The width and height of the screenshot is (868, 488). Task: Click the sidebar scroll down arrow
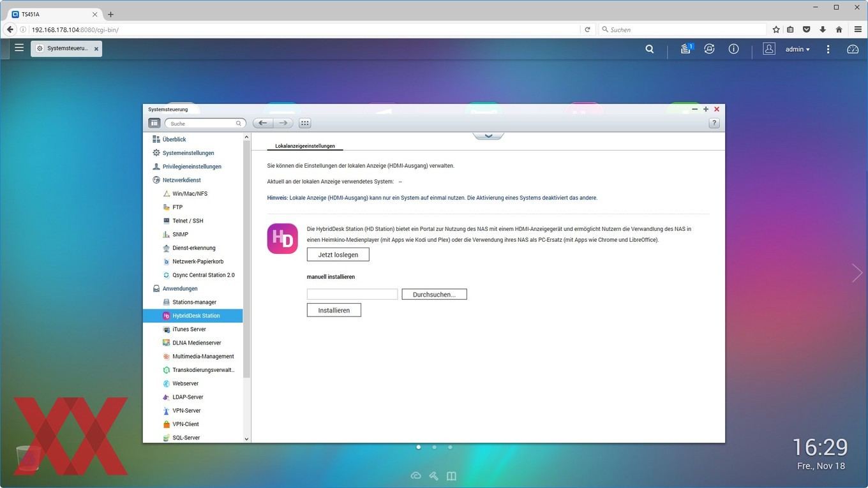click(x=246, y=439)
